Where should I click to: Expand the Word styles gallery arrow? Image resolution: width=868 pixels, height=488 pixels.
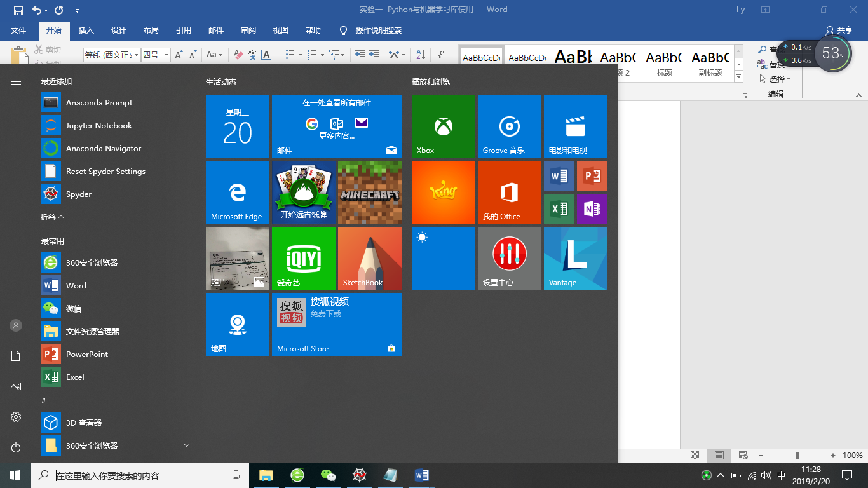click(x=738, y=77)
